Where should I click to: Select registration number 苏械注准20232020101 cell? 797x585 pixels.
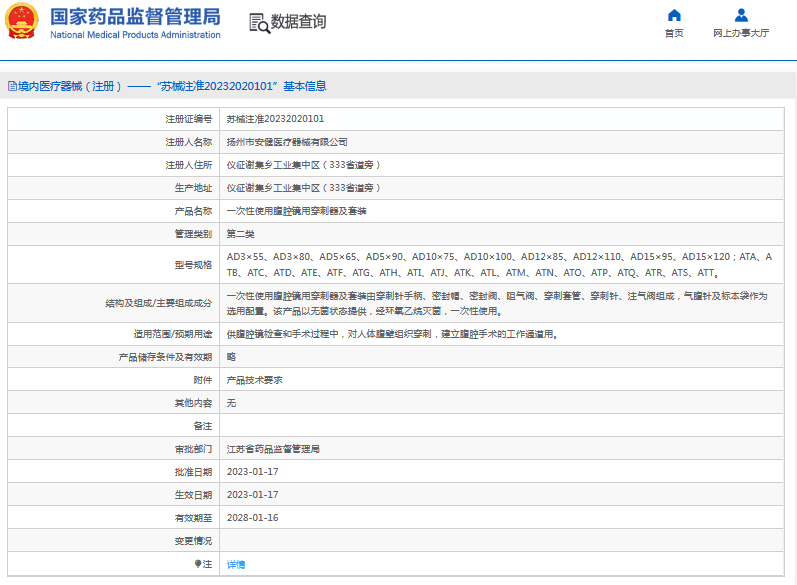click(275, 119)
